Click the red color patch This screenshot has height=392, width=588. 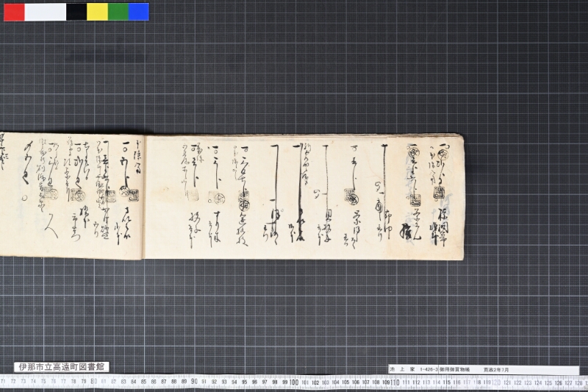click(14, 12)
